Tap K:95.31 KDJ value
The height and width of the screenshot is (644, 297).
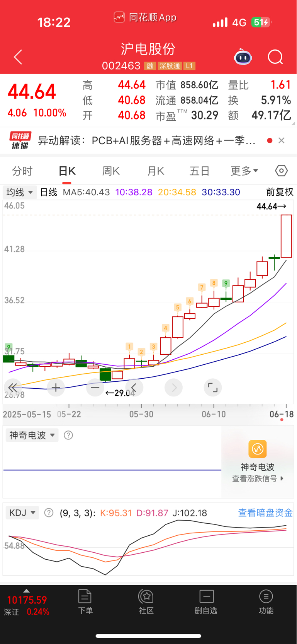point(116,513)
